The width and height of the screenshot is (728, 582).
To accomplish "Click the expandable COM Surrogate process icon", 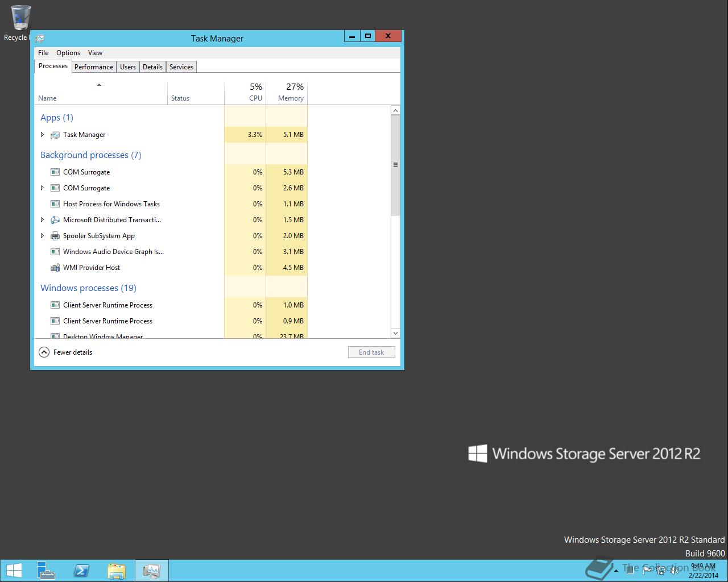I will click(x=55, y=188).
